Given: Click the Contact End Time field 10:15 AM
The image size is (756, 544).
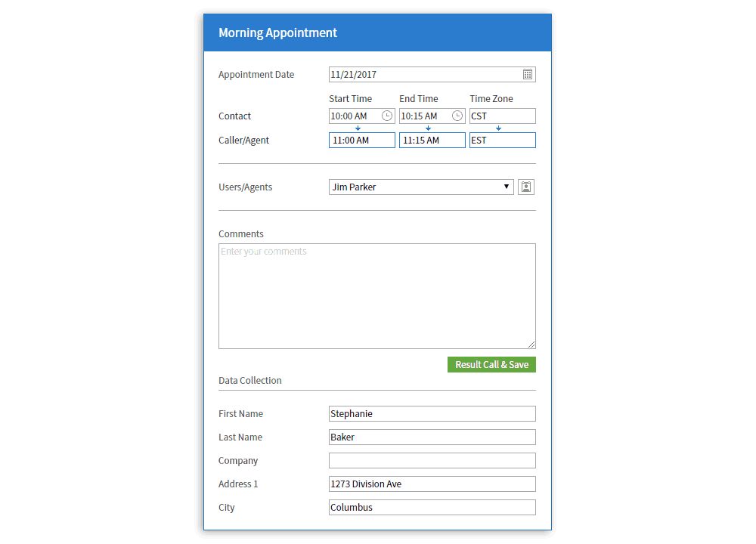Looking at the screenshot, I should pyautogui.click(x=423, y=116).
